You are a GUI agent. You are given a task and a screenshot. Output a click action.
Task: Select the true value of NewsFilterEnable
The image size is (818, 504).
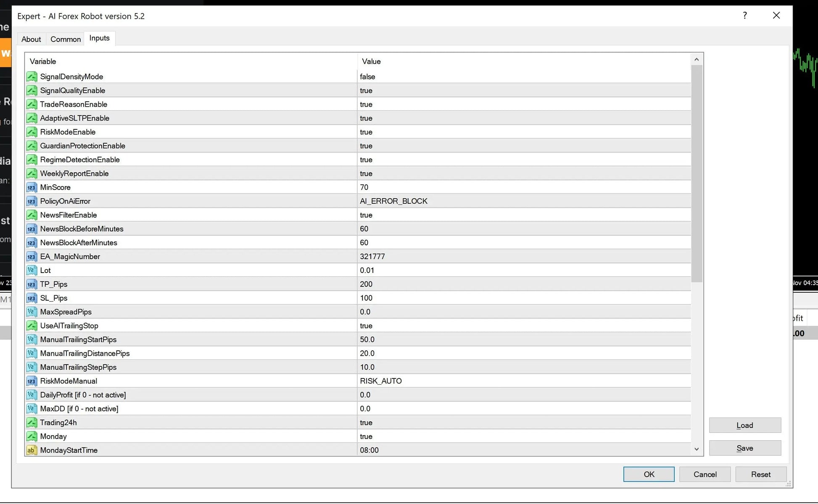coord(366,215)
